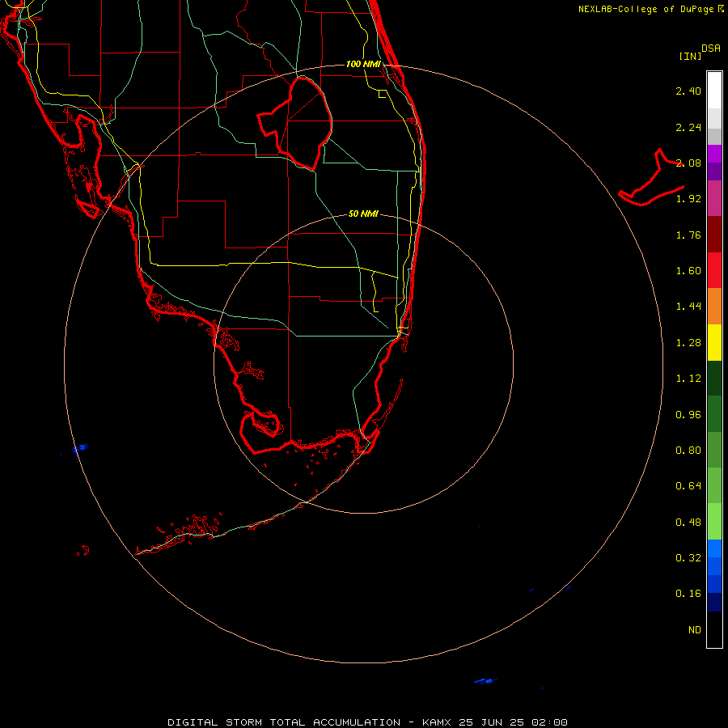Viewport: 728px width, 728px height.
Task: Select the white 2.40 inch legend swatch
Action: [714, 90]
